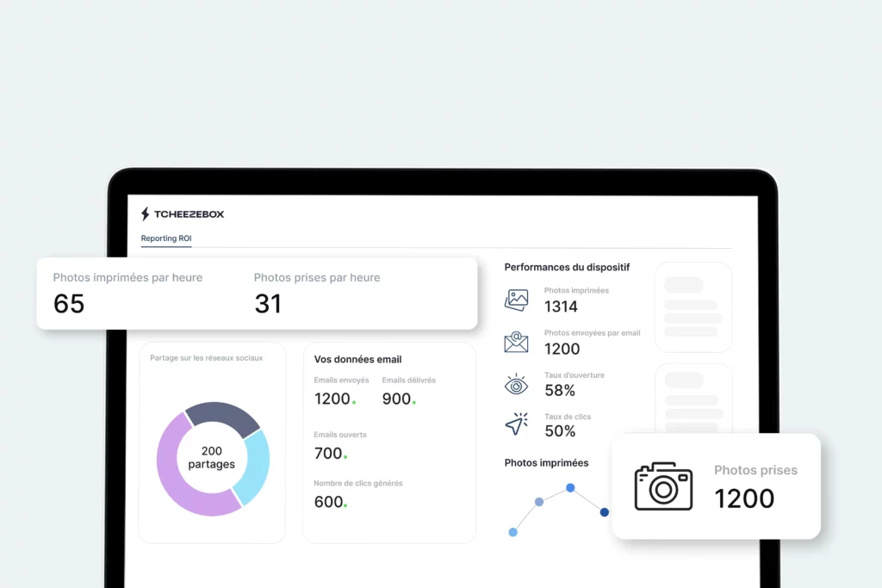
Task: Open the Reporting ROI tab
Action: click(166, 238)
